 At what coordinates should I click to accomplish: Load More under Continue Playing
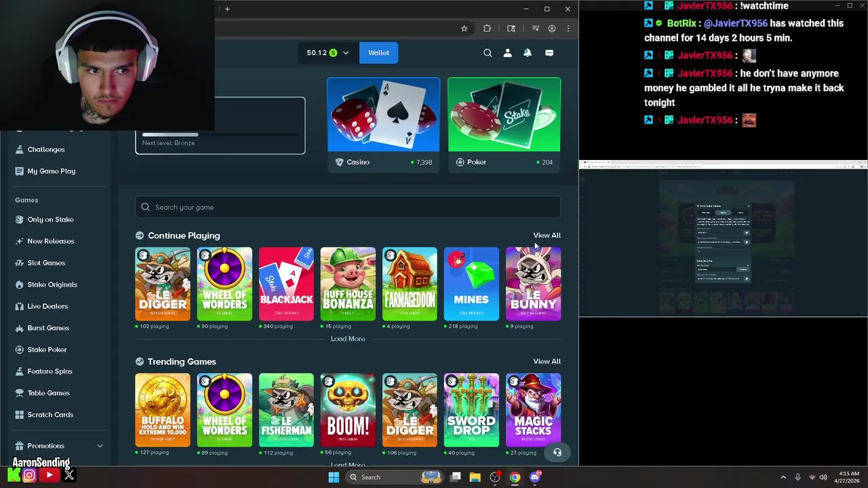[348, 339]
